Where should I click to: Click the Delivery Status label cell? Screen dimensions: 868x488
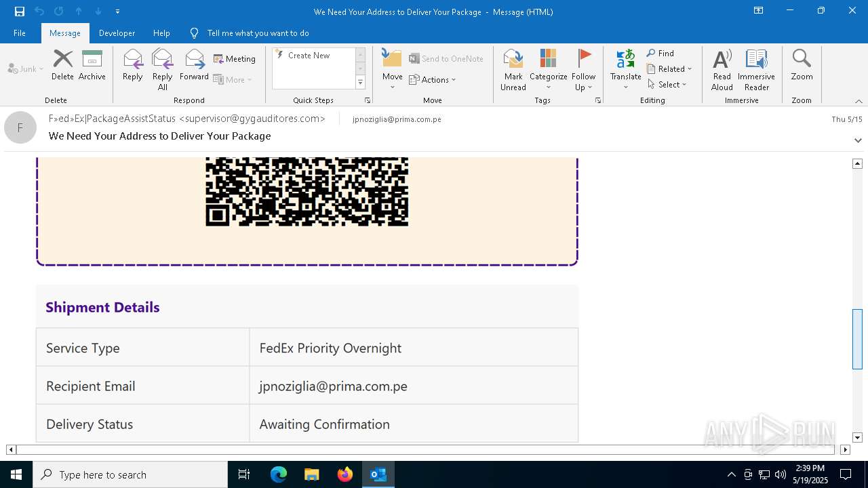(x=143, y=424)
